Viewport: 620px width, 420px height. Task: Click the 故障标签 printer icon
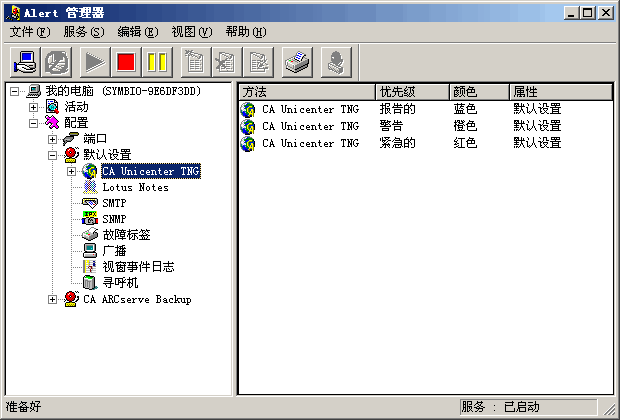click(x=90, y=235)
